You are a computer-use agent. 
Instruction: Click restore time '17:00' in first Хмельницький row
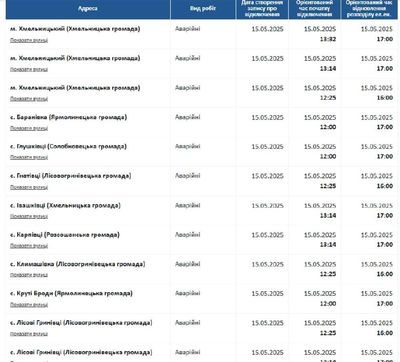[x=385, y=39]
